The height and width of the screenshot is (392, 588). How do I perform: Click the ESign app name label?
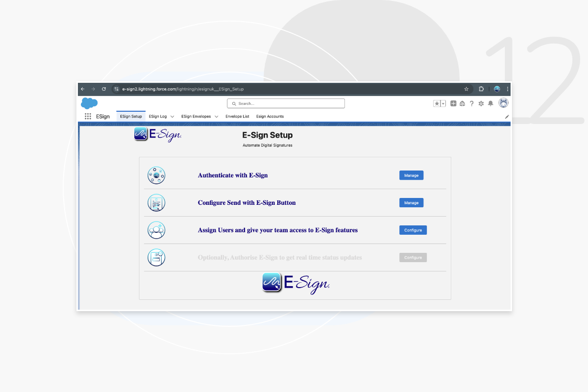pyautogui.click(x=103, y=117)
